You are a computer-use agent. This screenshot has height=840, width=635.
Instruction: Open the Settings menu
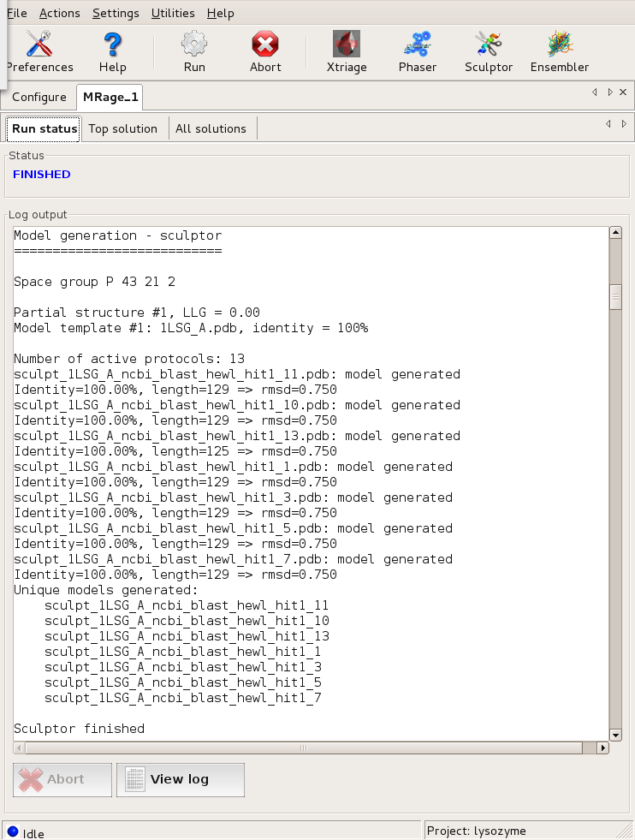116,13
